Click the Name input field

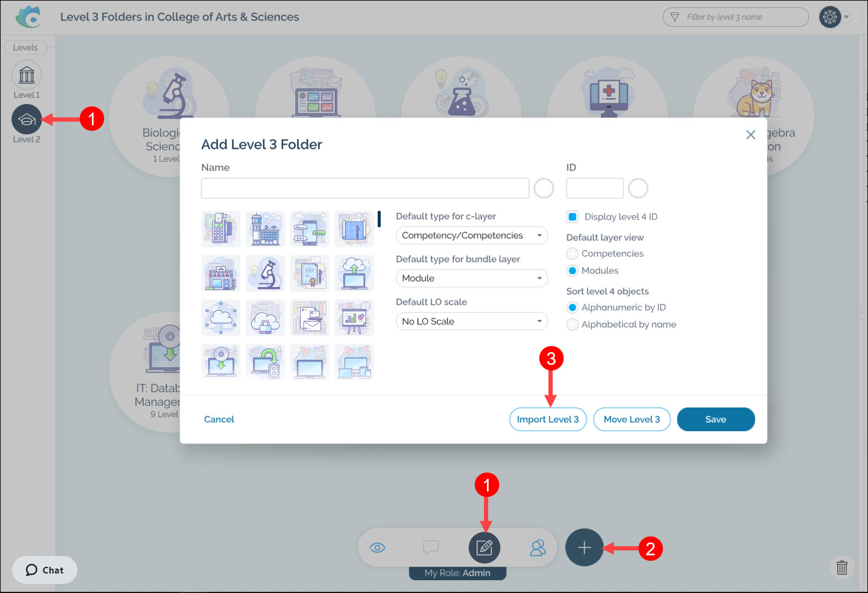[x=365, y=189]
